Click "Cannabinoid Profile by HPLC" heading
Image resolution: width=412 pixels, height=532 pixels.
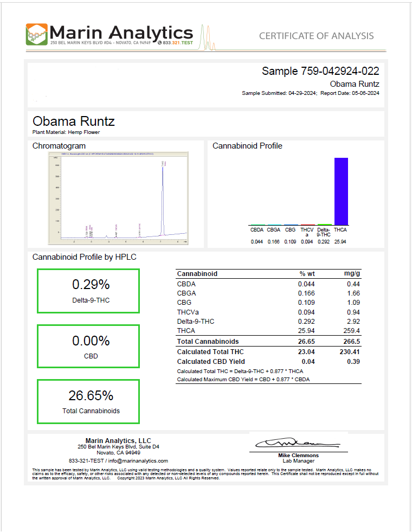85,257
